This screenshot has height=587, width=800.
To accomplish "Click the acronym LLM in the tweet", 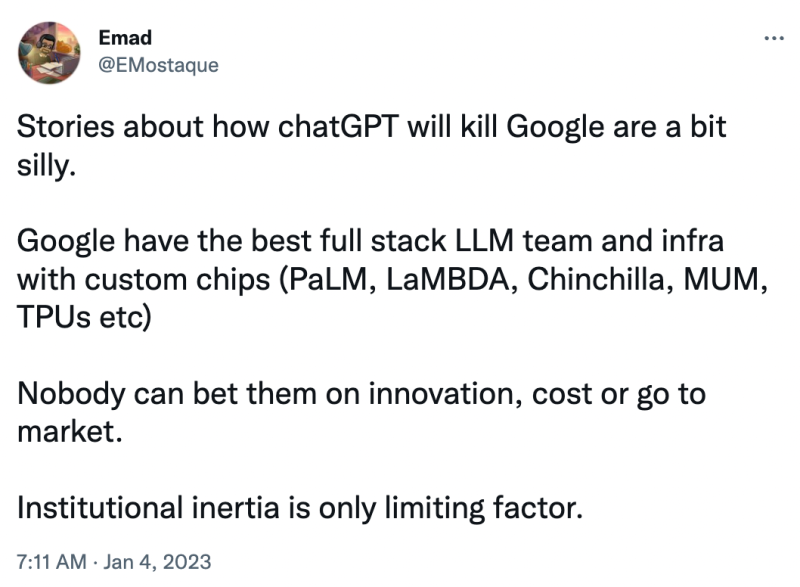I will 484,241.
